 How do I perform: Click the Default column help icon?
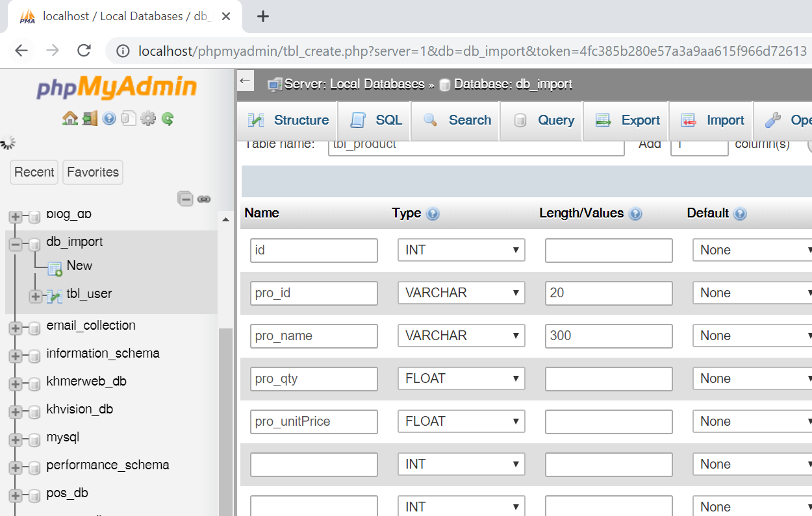pos(740,214)
